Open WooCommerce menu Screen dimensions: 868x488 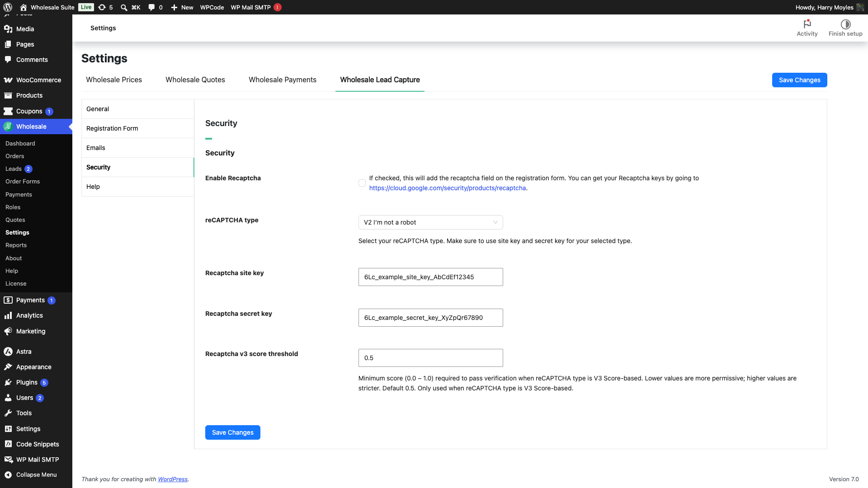[36, 80]
